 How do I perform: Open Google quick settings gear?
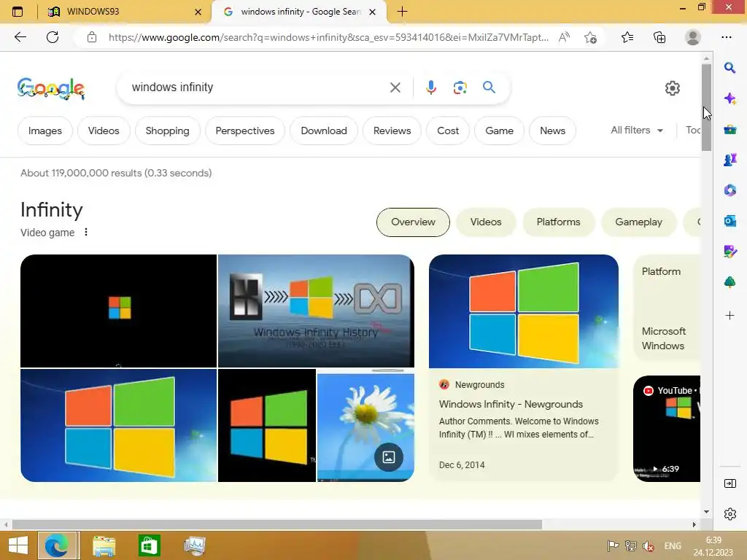coord(672,88)
